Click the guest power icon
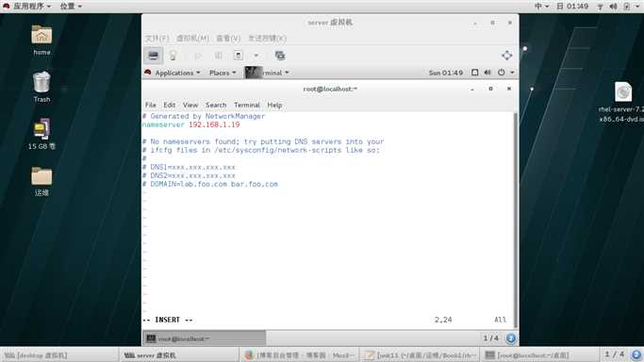The image size is (644, 362). [x=501, y=73]
